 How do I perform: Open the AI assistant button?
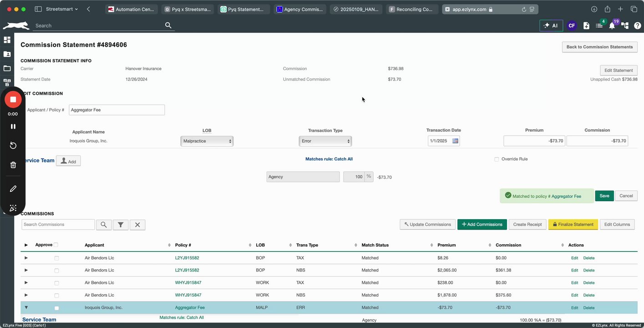(551, 26)
